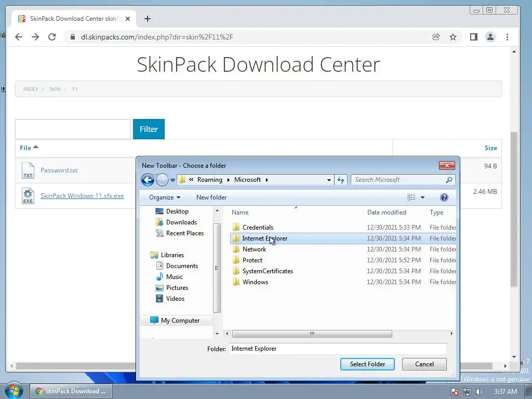
Task: Click the TXT file icon
Action: 28,170
